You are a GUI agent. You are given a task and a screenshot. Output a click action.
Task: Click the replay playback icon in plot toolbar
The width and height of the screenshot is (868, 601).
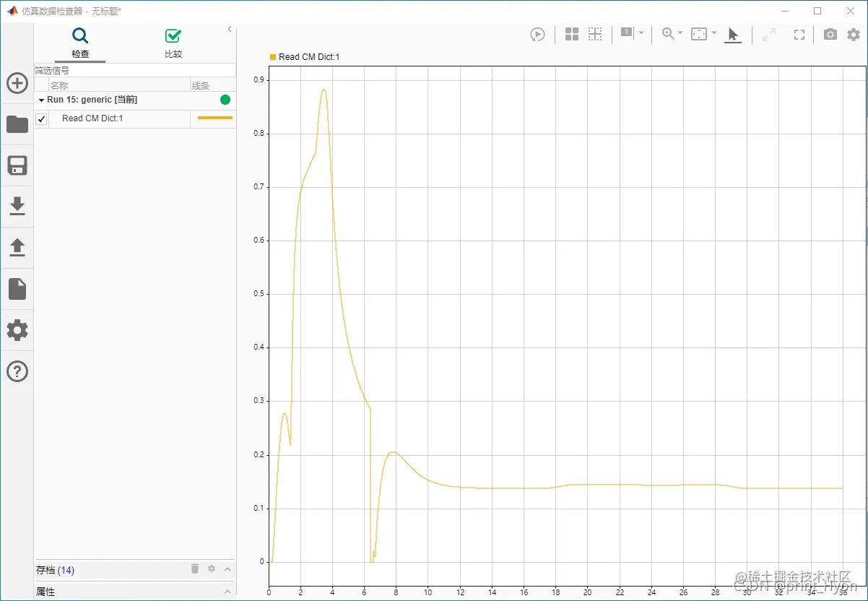pos(537,34)
